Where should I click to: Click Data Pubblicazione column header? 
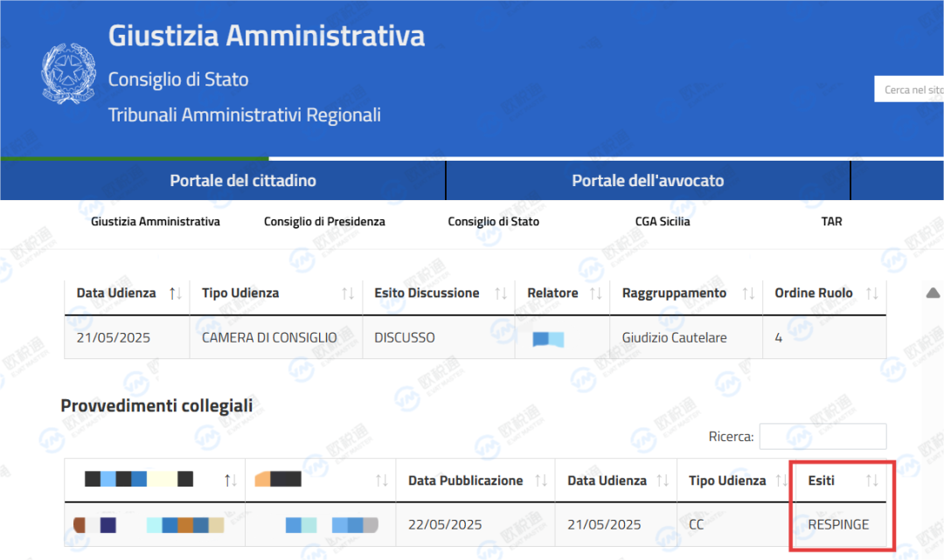(465, 480)
